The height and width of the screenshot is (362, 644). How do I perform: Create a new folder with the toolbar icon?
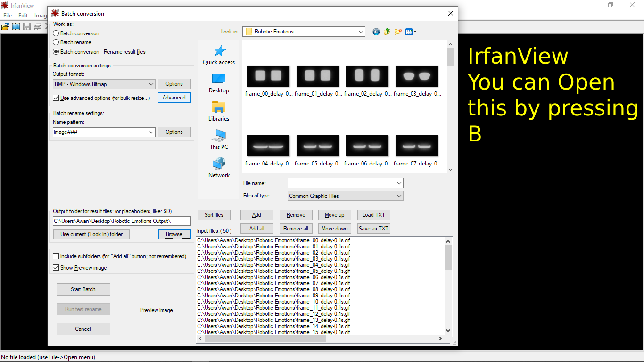point(398,32)
